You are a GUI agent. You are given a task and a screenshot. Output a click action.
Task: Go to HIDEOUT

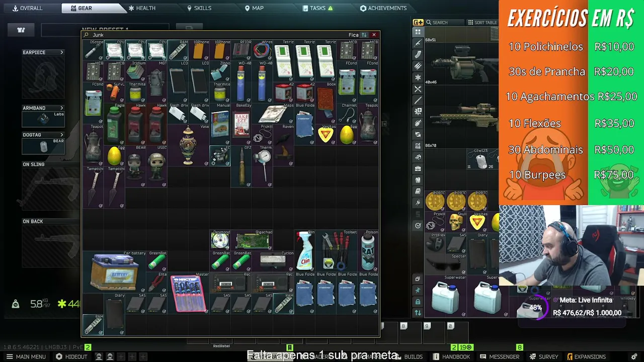[x=71, y=356]
